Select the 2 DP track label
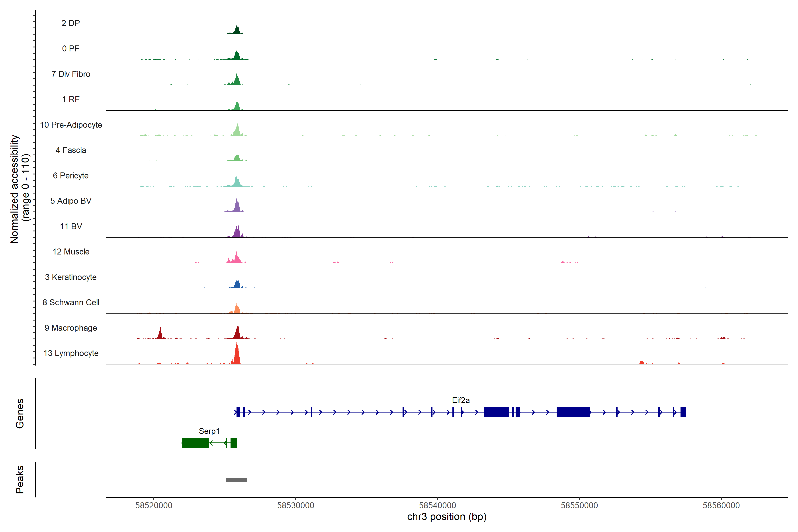This screenshot has width=798, height=532. click(x=70, y=23)
